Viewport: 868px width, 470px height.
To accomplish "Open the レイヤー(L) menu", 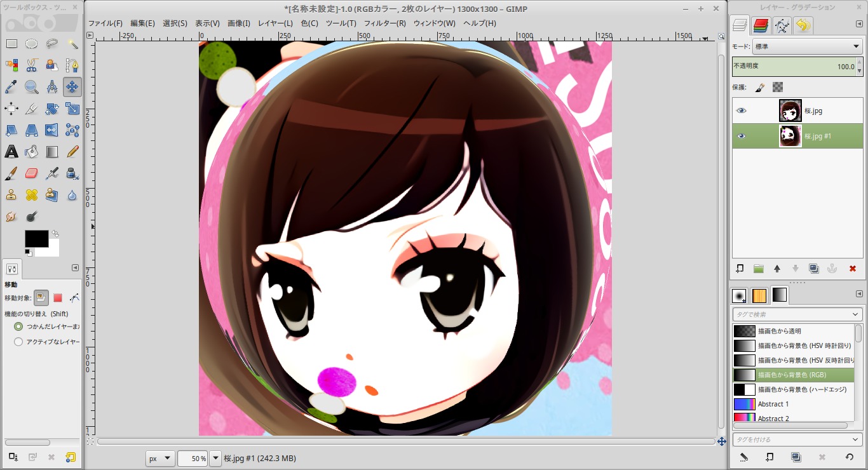I will pyautogui.click(x=275, y=23).
